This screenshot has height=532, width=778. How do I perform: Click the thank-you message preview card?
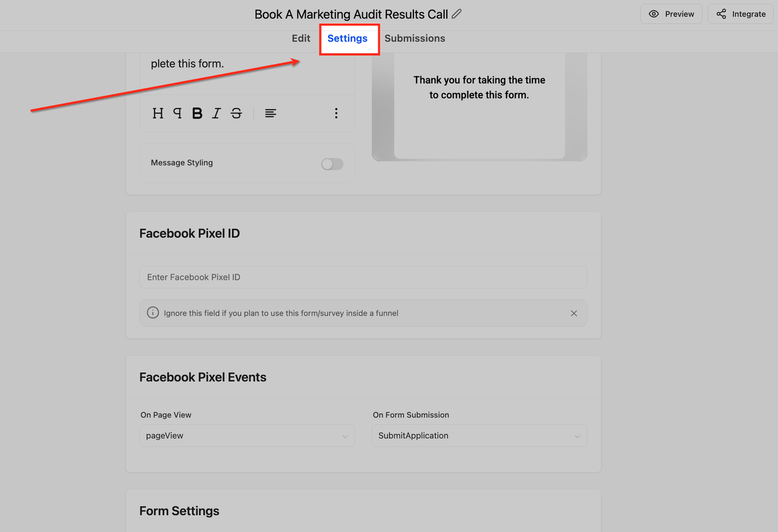pos(480,106)
